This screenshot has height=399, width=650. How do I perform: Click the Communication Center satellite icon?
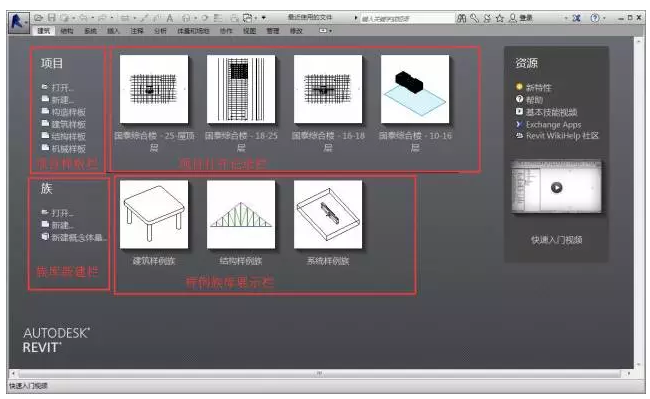pos(487,18)
